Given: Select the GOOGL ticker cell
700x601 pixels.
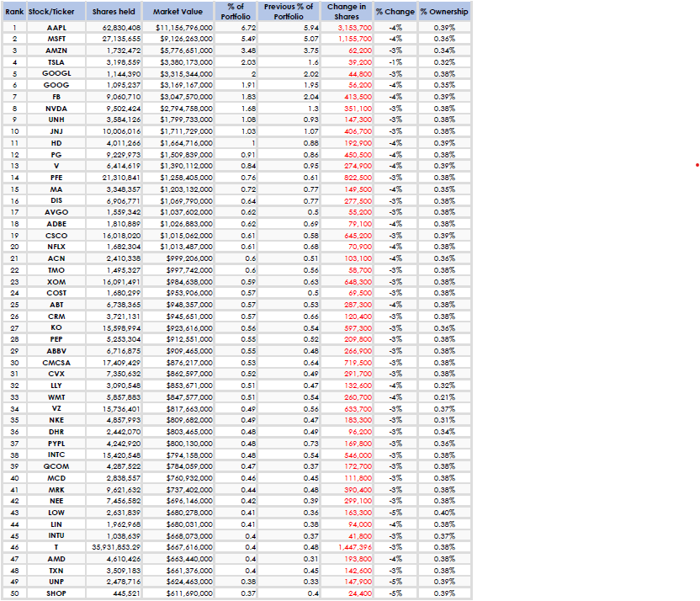Looking at the screenshot, I should 56,74.
